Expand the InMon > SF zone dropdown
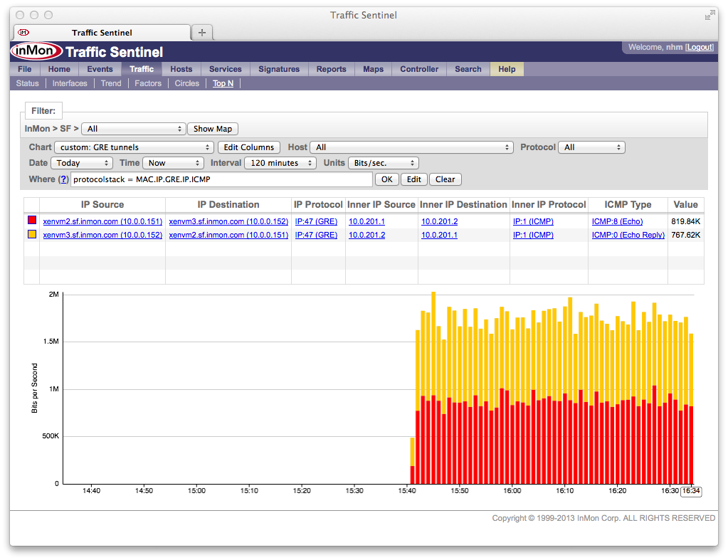 point(134,129)
